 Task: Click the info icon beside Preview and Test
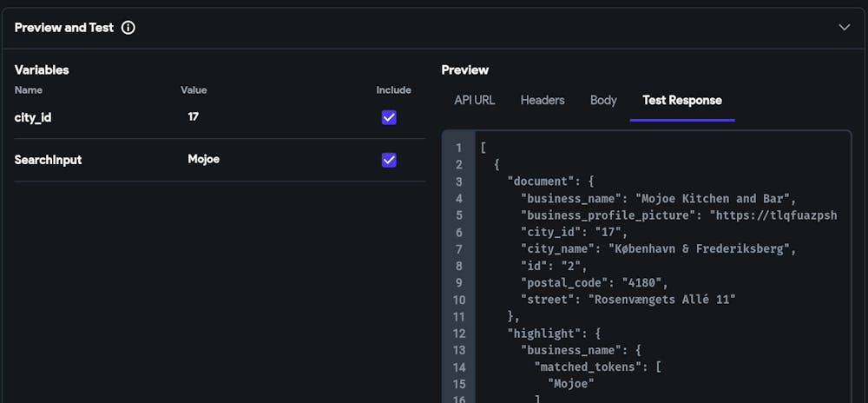click(128, 28)
